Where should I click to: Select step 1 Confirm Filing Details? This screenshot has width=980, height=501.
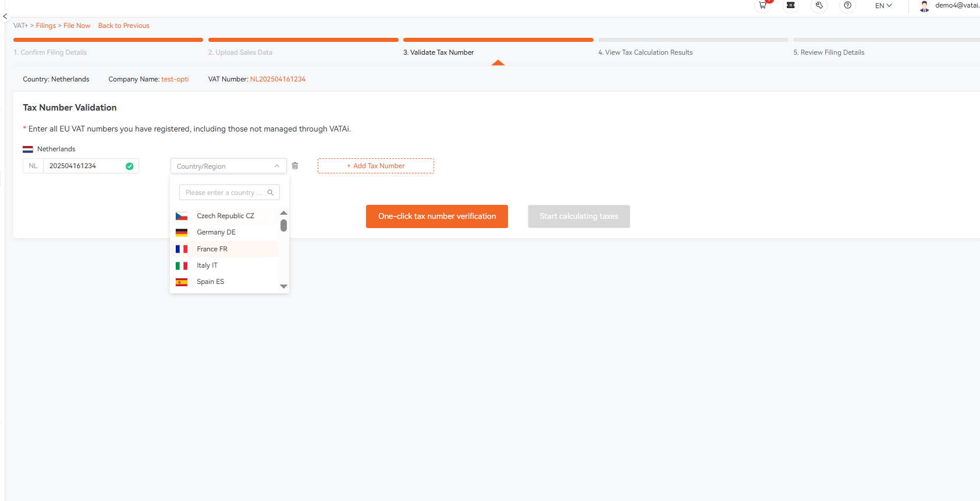(50, 52)
